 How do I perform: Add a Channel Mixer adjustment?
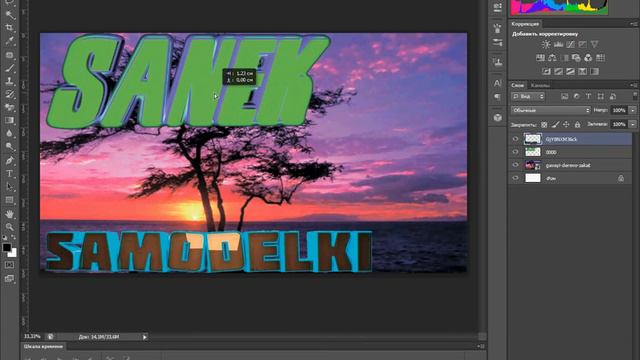(588, 58)
